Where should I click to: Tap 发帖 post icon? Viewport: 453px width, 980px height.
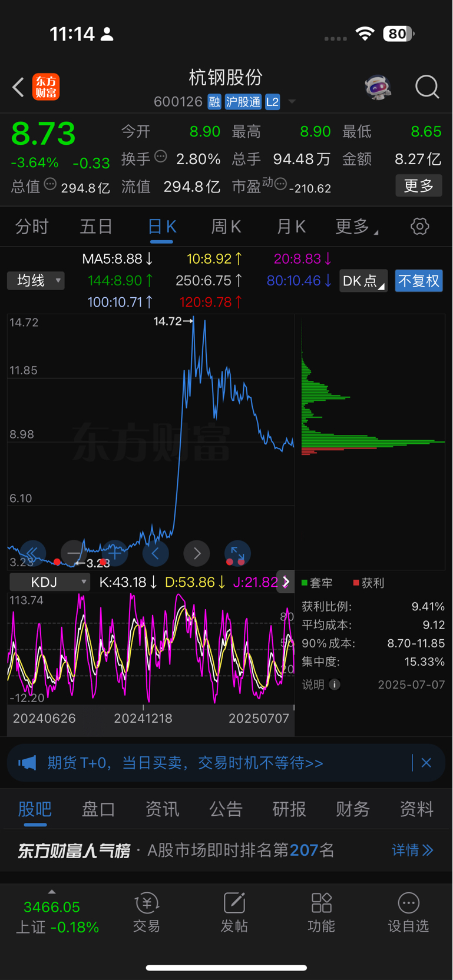click(234, 912)
